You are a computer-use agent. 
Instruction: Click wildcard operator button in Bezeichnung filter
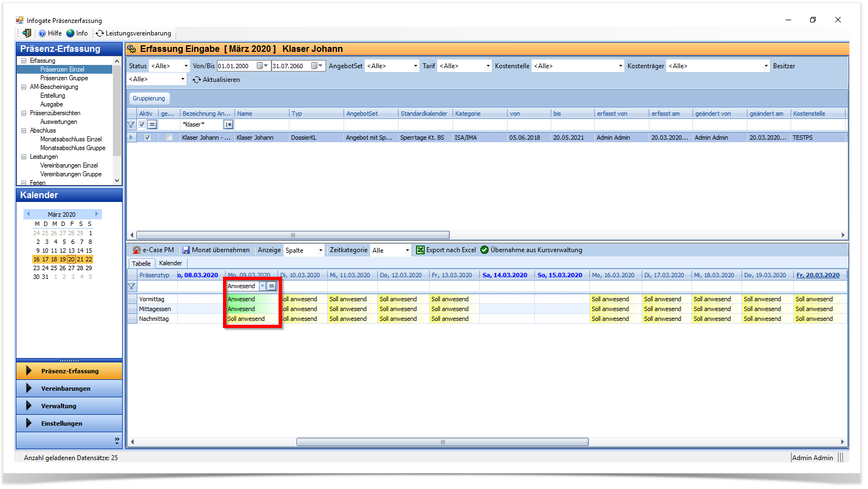coord(228,124)
